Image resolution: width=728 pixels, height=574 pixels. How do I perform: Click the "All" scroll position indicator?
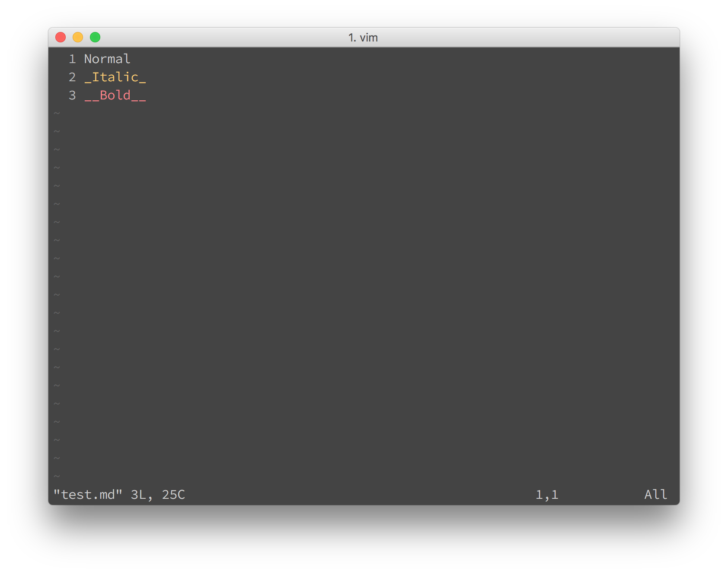tap(656, 494)
